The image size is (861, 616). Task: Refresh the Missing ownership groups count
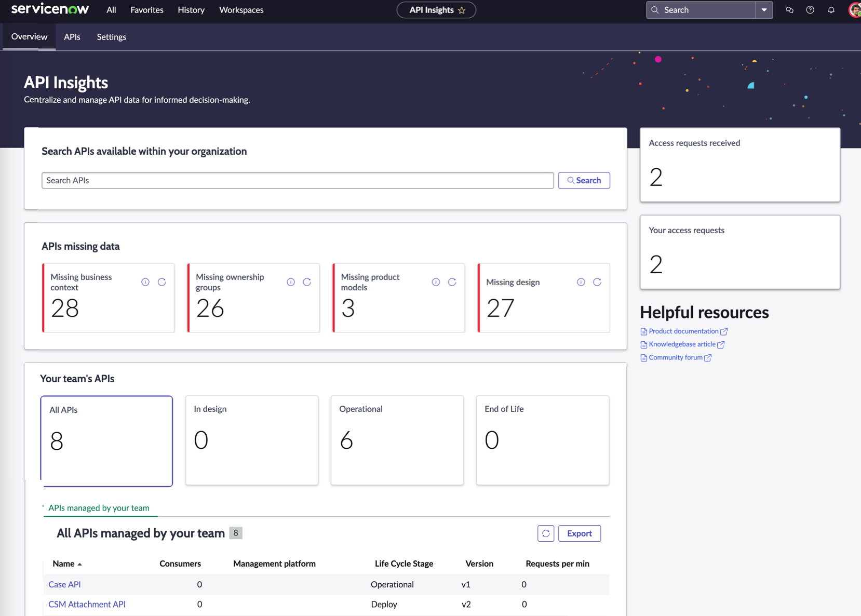(x=307, y=282)
